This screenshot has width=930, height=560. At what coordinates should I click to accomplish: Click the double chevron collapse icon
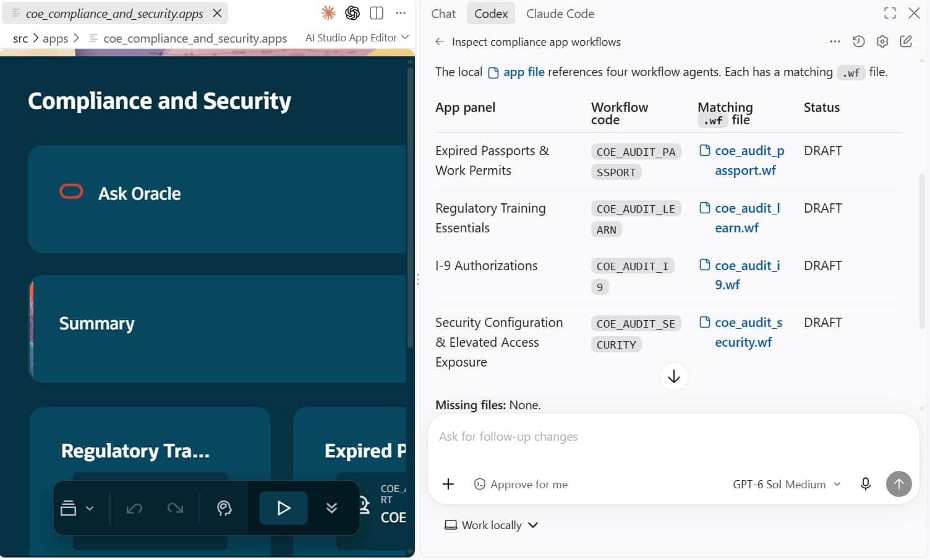coord(331,508)
